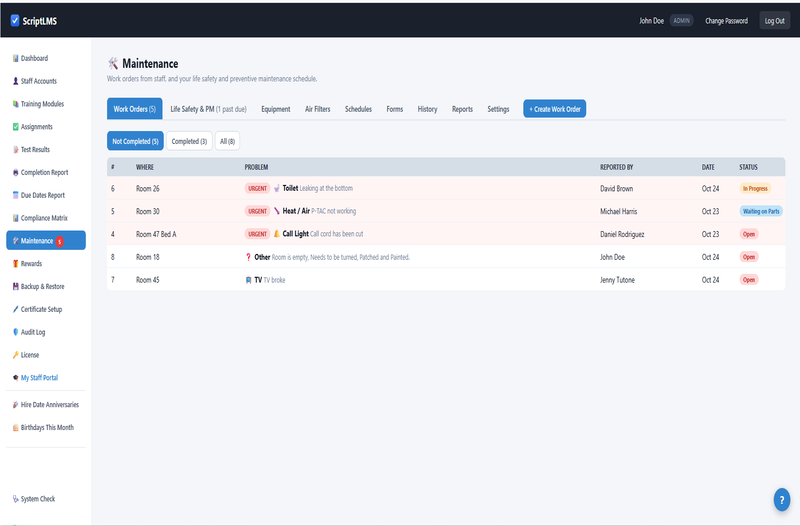Click reporter name Jenny Tutone
The image size is (800, 526).
617,280
